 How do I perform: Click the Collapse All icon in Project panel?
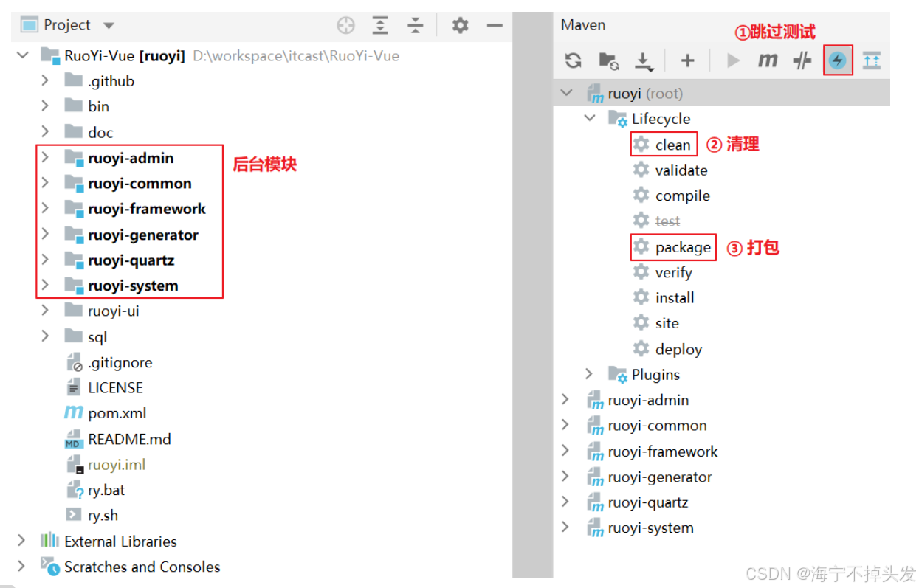pyautogui.click(x=416, y=26)
